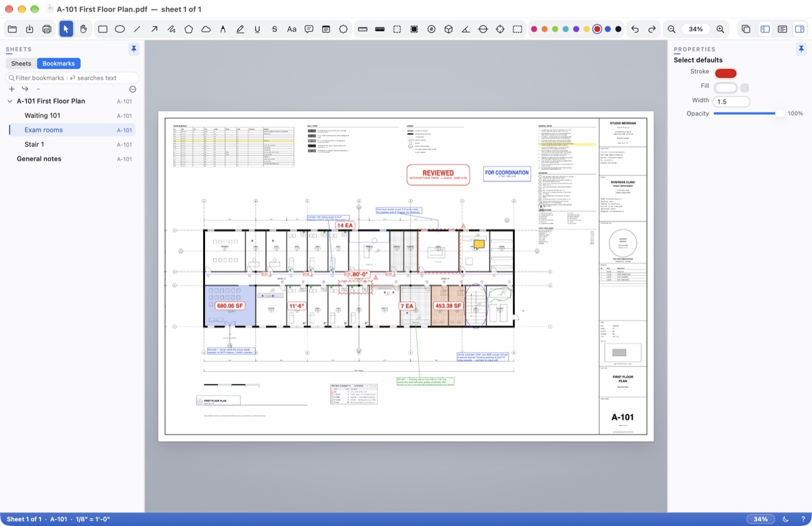Adjust the Opacity slider

pyautogui.click(x=748, y=114)
